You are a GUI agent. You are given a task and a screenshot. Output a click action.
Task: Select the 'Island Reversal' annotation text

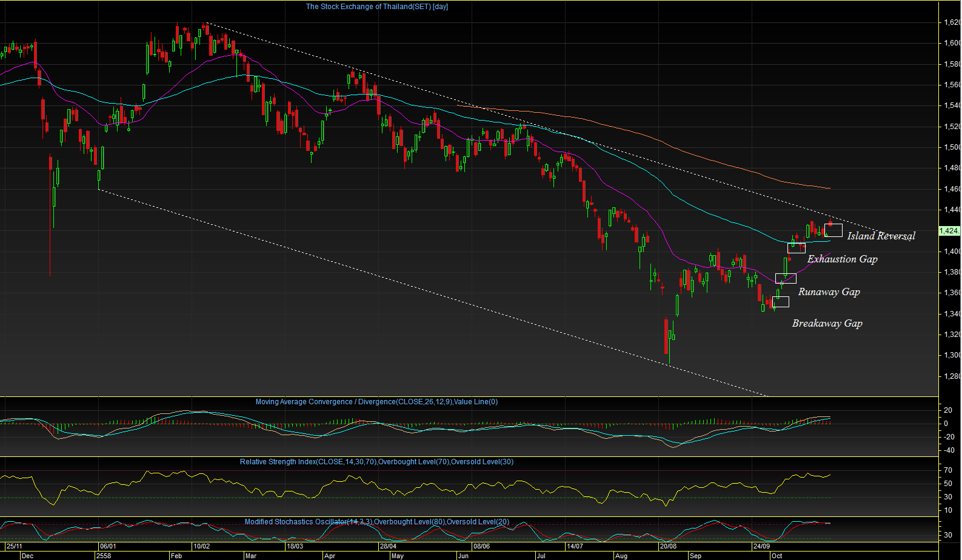881,236
